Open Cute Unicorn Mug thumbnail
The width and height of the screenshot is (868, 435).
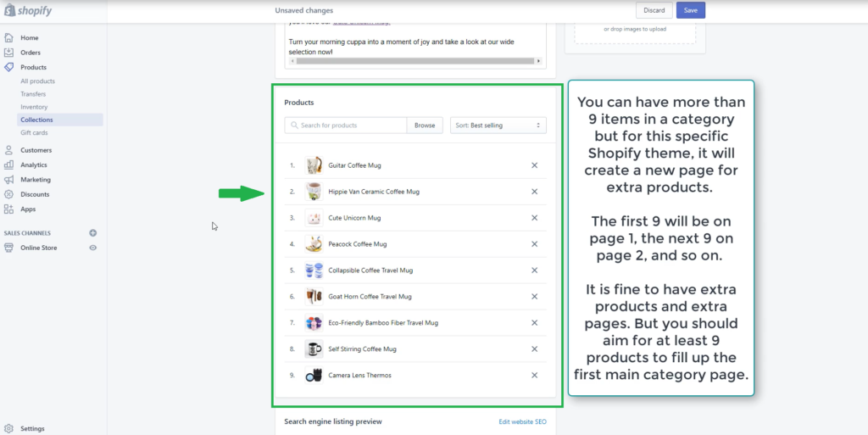[314, 217]
